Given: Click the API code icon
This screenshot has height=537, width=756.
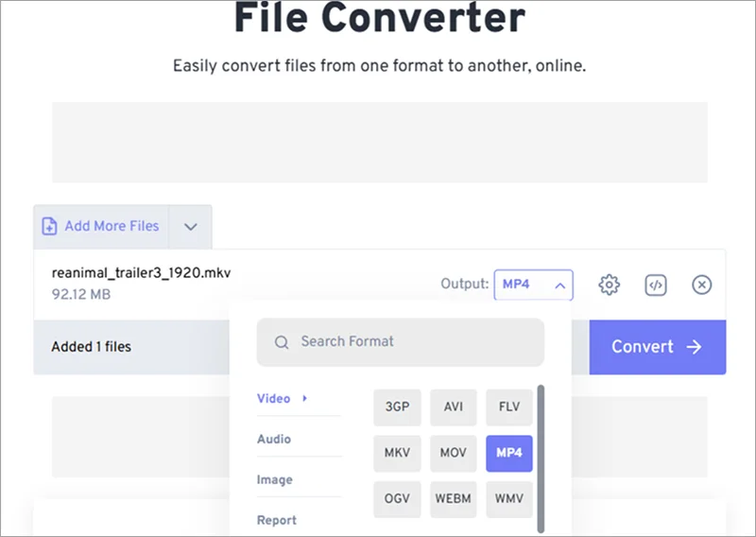Looking at the screenshot, I should click(x=655, y=285).
